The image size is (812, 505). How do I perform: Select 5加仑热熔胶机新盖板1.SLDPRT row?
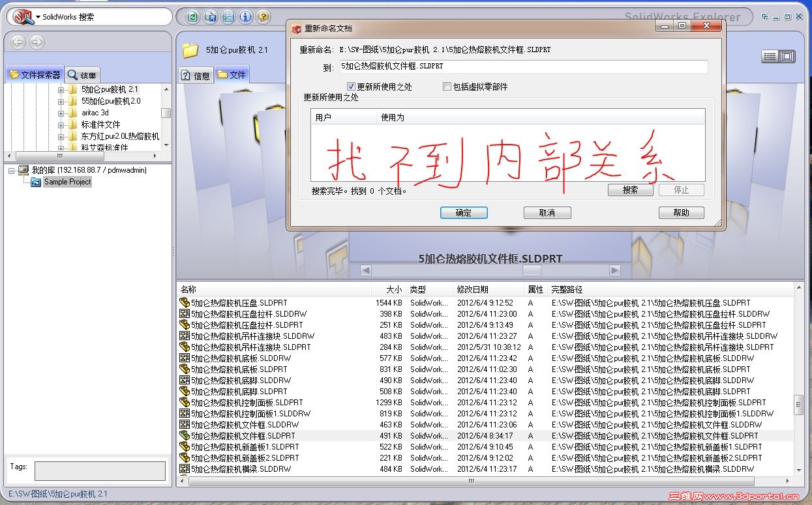486,447
